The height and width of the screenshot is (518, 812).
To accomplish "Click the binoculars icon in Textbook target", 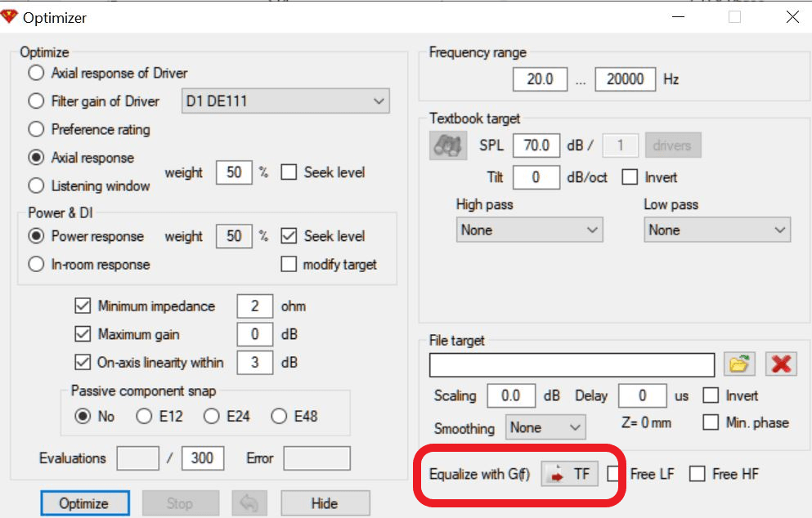I will click(448, 145).
